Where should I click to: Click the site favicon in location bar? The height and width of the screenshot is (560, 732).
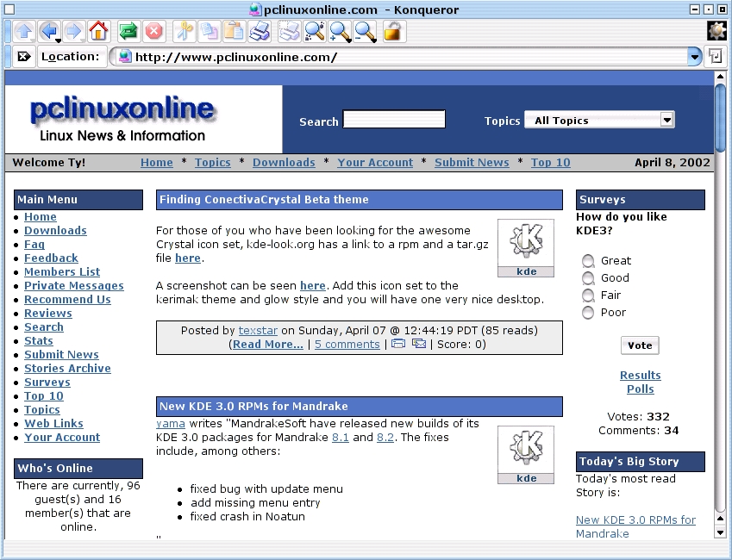pyautogui.click(x=125, y=57)
